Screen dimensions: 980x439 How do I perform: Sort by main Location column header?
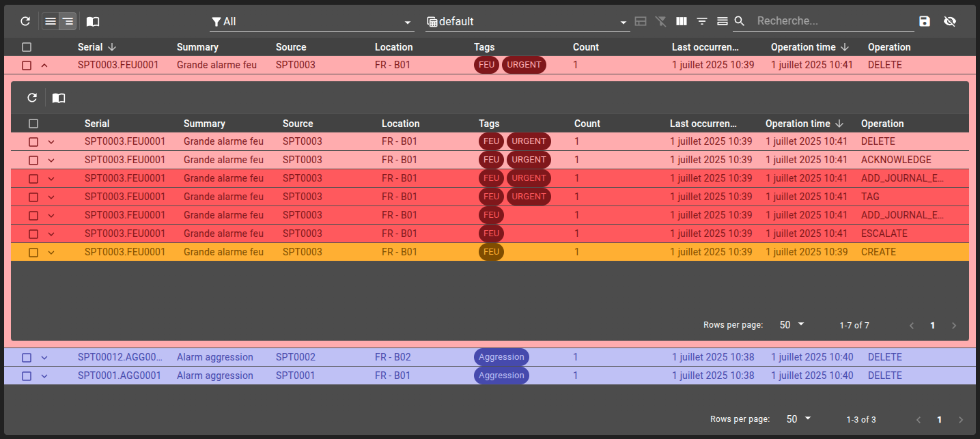point(394,47)
